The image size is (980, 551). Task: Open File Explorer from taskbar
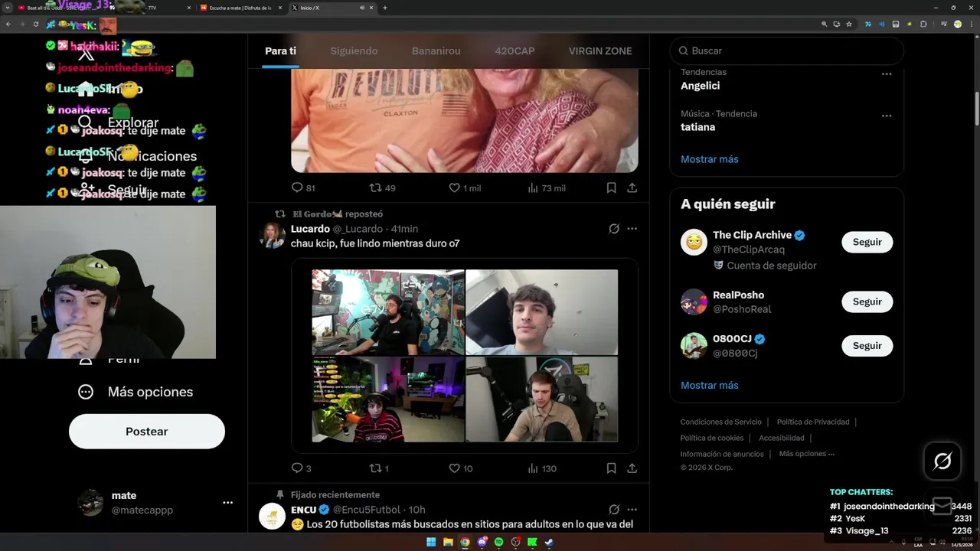coord(448,543)
